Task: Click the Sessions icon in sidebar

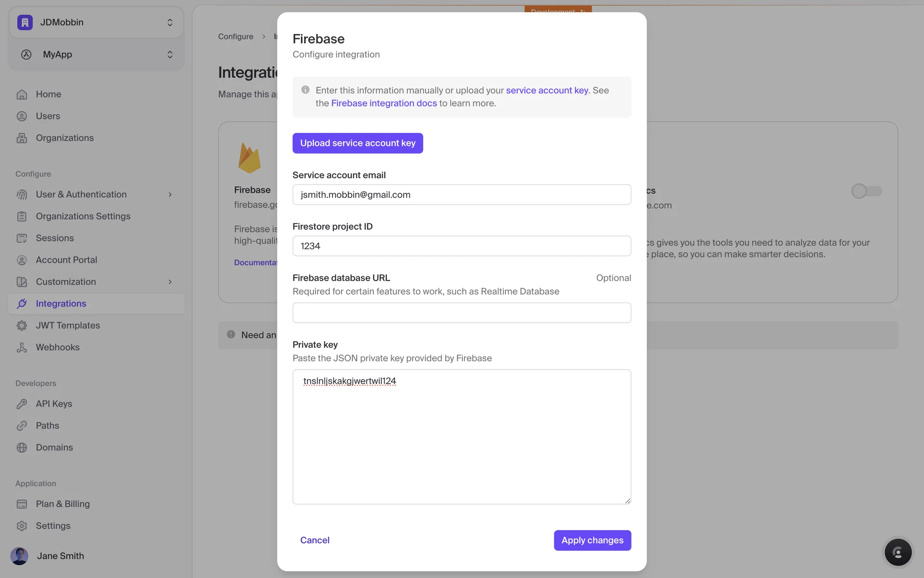Action: pyautogui.click(x=22, y=238)
